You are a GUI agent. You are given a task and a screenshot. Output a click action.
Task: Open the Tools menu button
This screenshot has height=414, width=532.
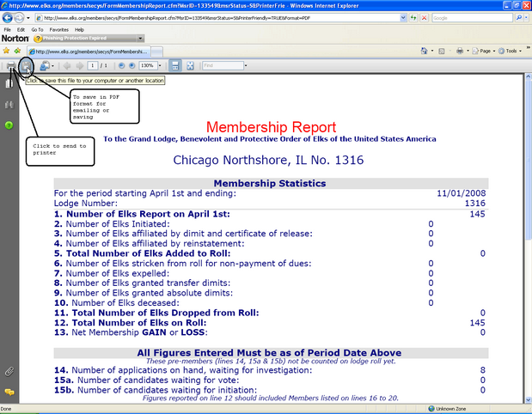point(511,52)
